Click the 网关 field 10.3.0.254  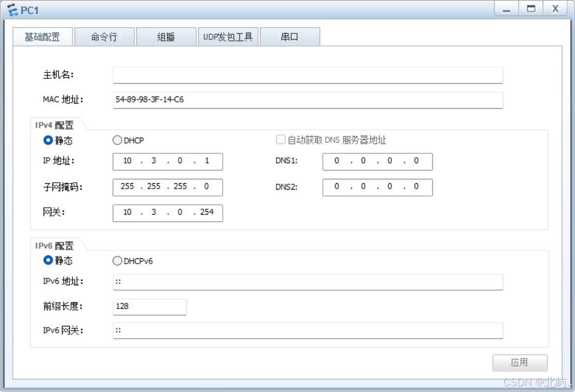[x=168, y=213]
